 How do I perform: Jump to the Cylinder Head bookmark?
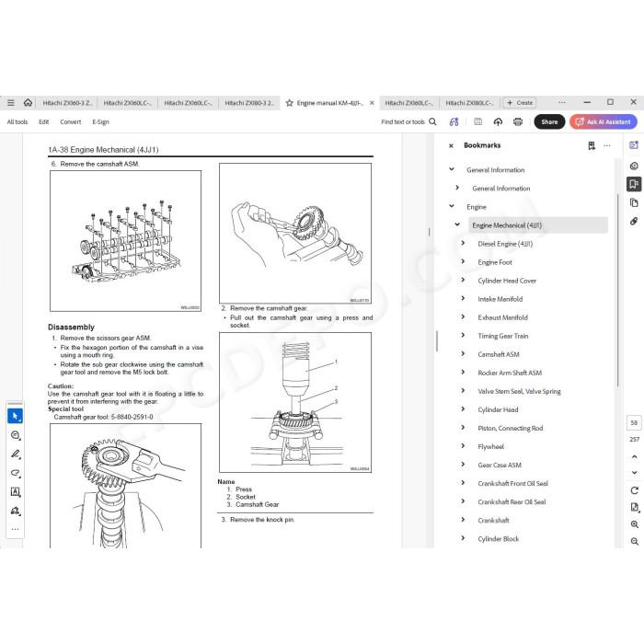coord(498,410)
